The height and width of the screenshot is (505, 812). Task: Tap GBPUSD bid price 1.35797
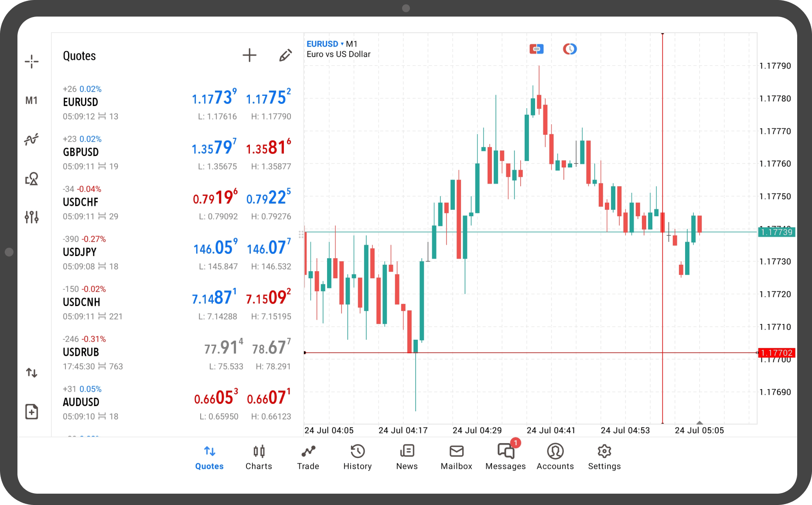click(x=214, y=147)
